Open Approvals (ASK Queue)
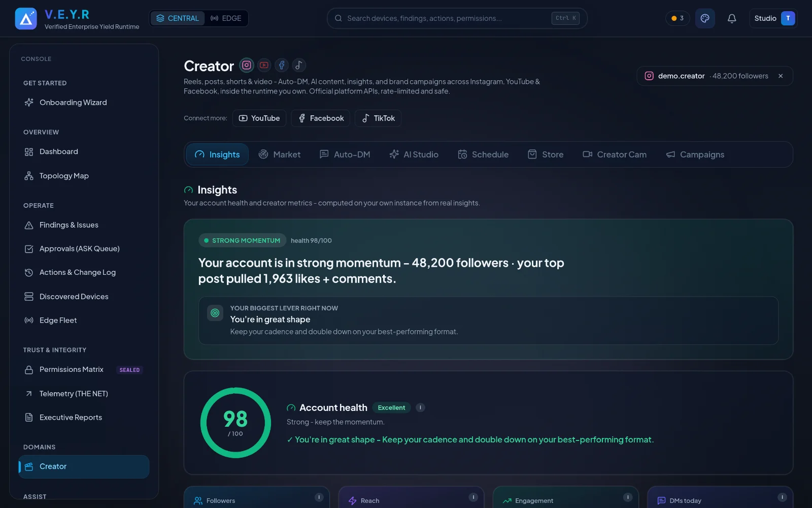This screenshot has height=508, width=812. (x=84, y=249)
